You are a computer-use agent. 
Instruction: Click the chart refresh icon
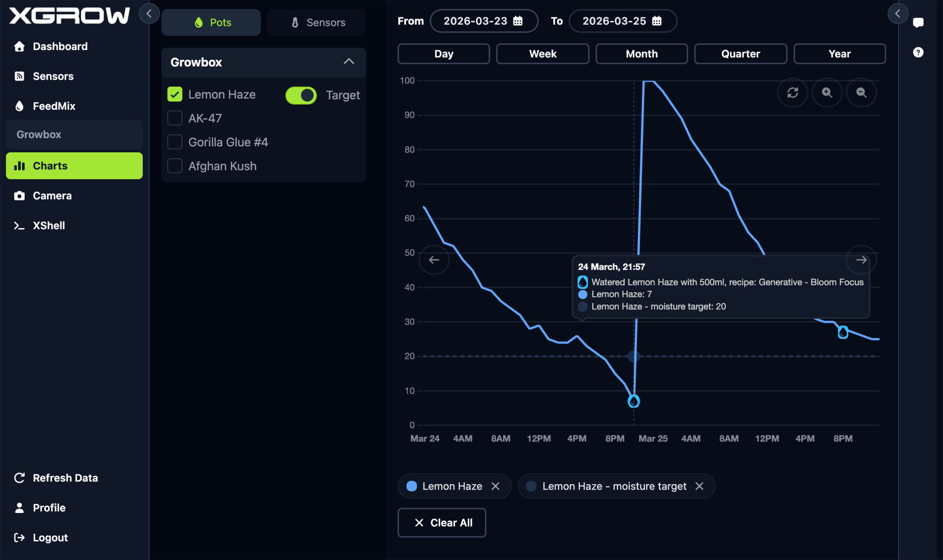click(793, 92)
